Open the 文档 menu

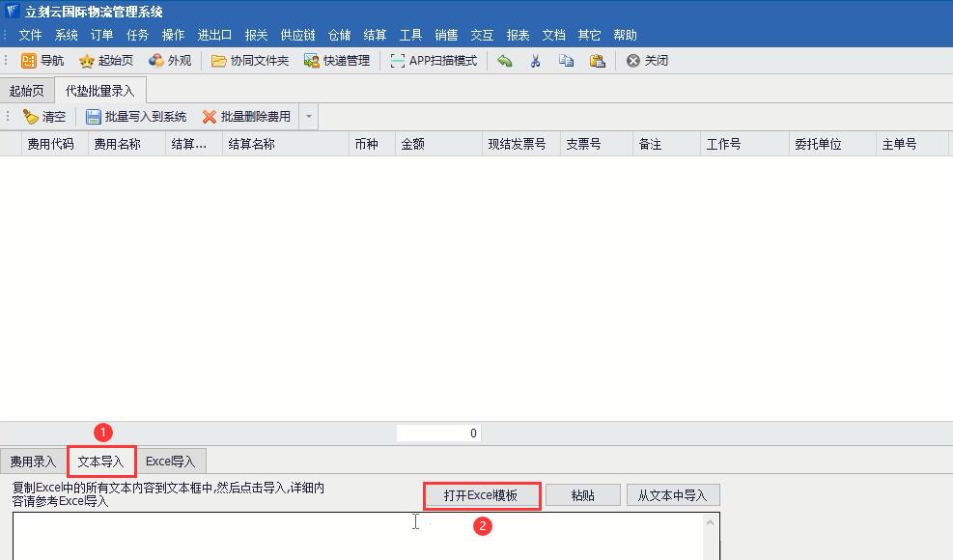tap(553, 36)
